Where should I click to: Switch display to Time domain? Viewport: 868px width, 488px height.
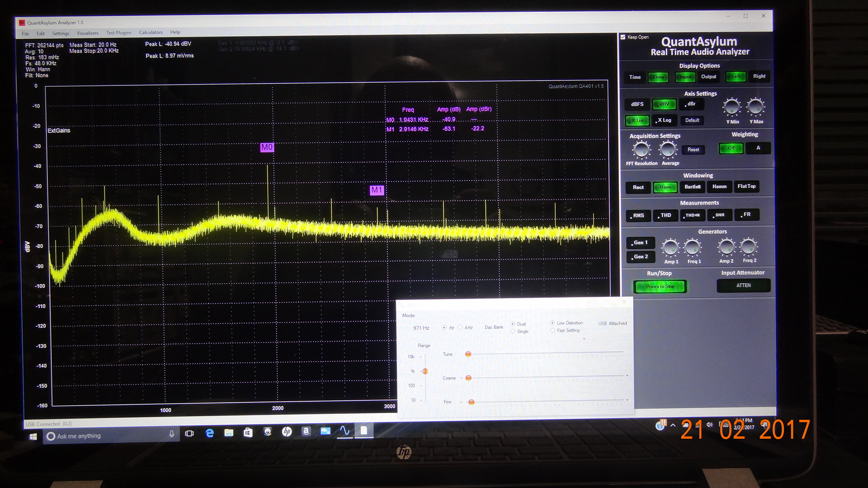tap(635, 77)
